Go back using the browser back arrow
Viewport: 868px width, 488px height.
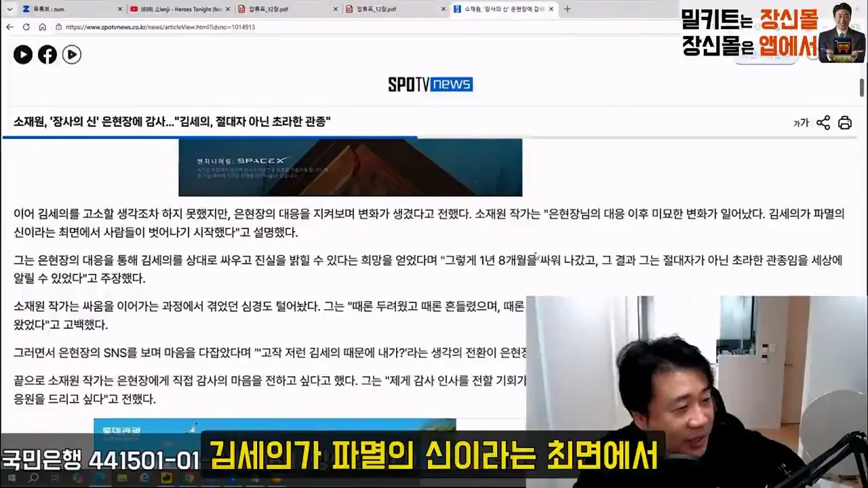coord(9,27)
